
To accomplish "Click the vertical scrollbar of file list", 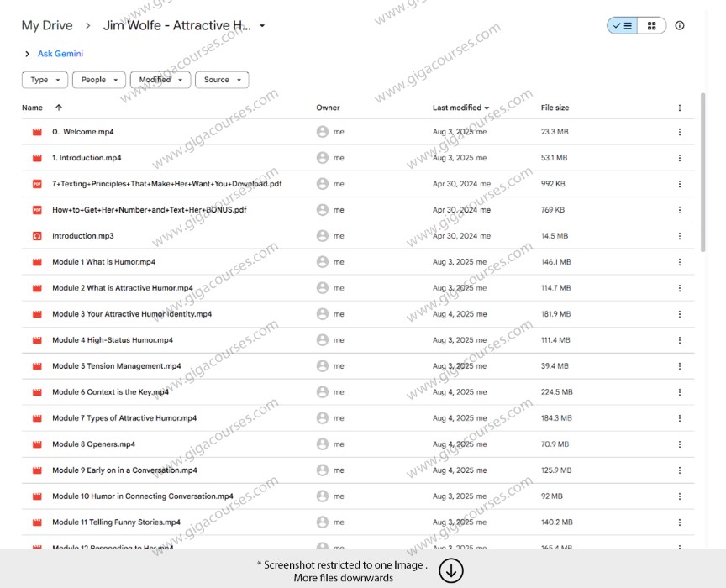I will coord(703,185).
